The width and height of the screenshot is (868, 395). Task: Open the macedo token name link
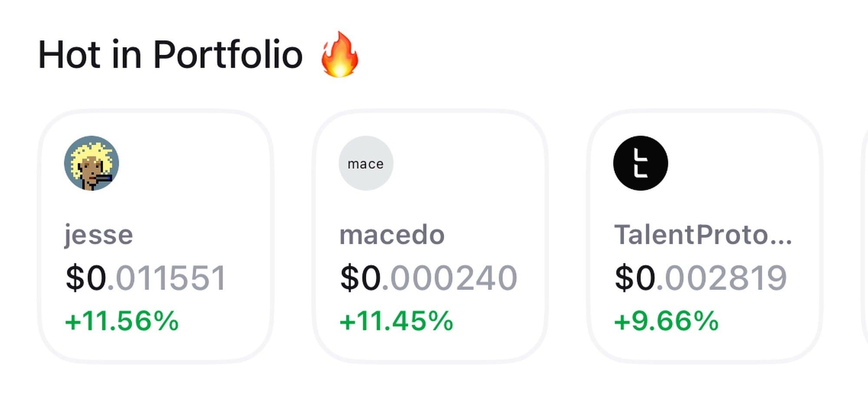(392, 235)
